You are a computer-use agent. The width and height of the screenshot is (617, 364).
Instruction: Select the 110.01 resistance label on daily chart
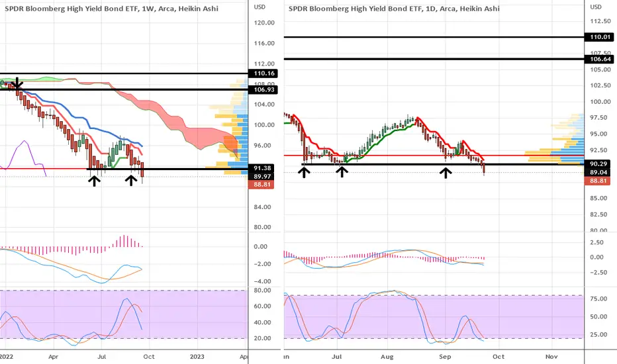[x=600, y=37]
